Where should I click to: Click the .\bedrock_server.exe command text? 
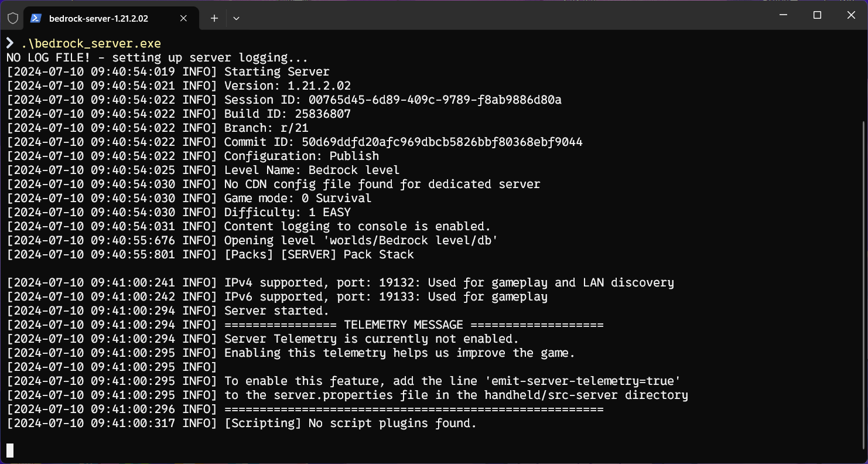coord(91,43)
